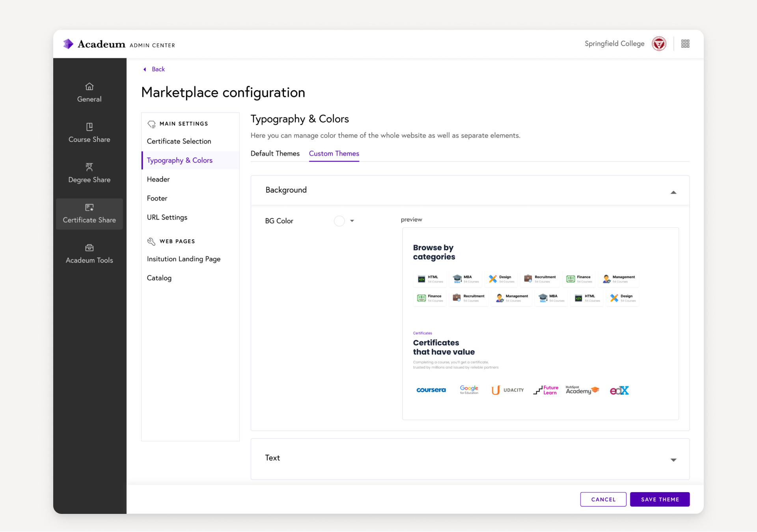This screenshot has width=757, height=532.
Task: Collapse the Background section
Action: click(673, 193)
